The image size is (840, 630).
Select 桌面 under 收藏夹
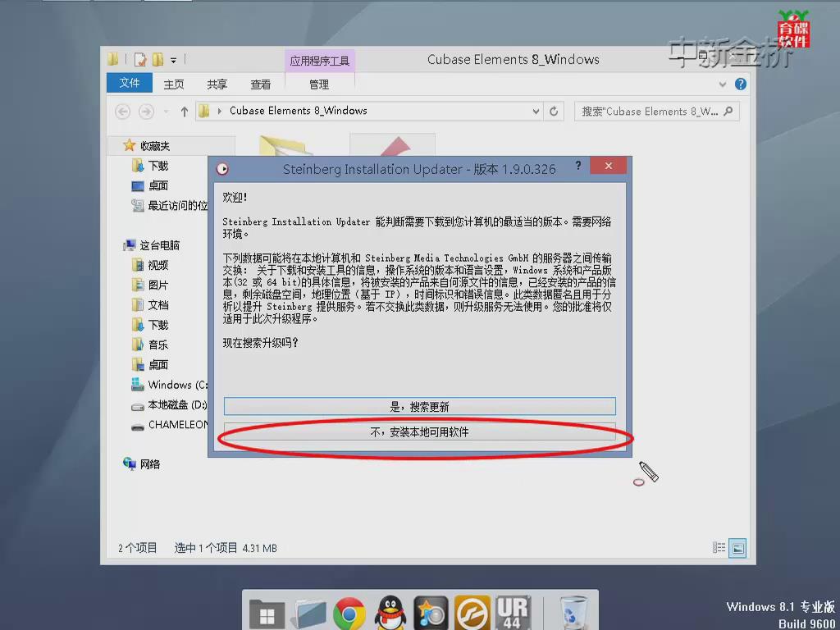(151, 185)
